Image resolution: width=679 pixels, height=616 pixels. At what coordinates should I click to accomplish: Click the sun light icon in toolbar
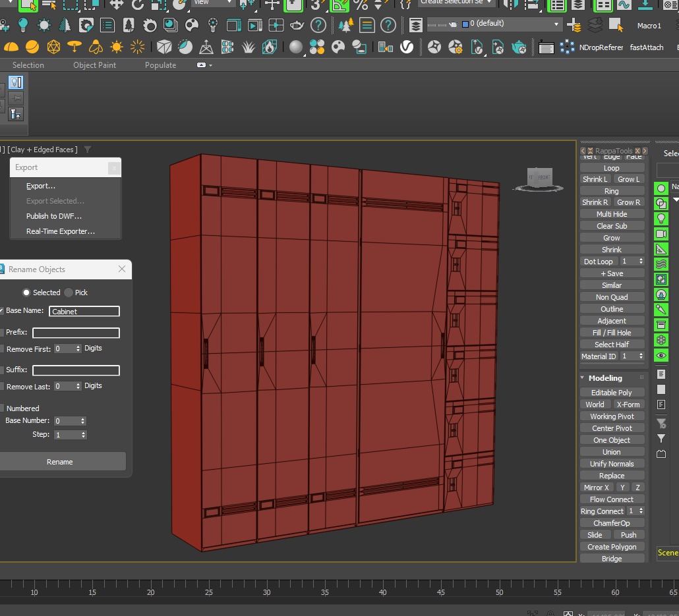pos(117,47)
